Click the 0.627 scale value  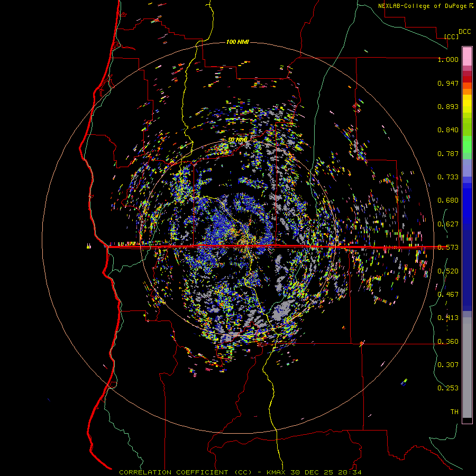(448, 224)
